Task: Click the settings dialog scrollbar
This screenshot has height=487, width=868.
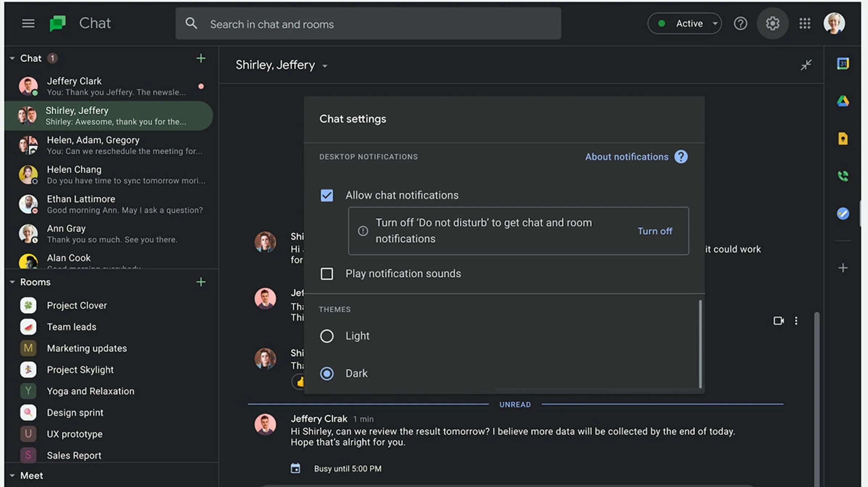Action: [x=700, y=343]
